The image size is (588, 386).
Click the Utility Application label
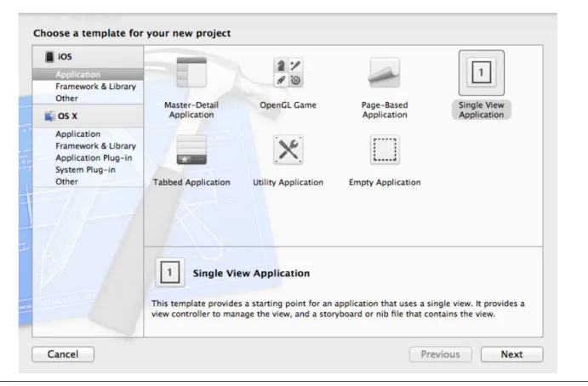[288, 182]
